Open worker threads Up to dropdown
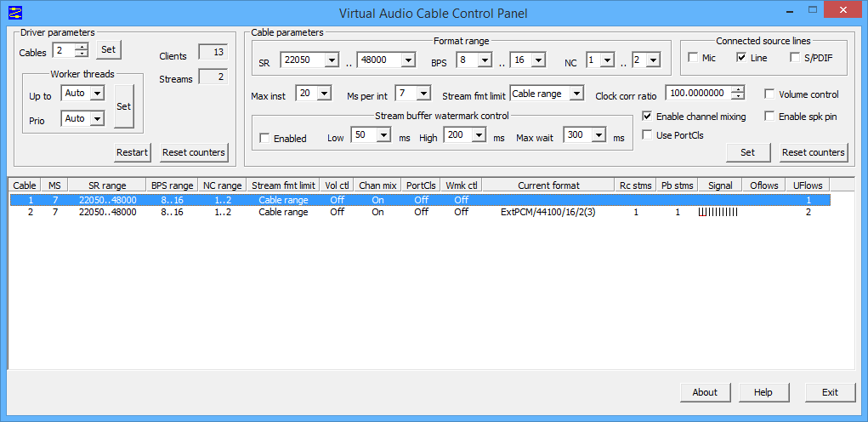This screenshot has width=868, height=422. point(98,93)
